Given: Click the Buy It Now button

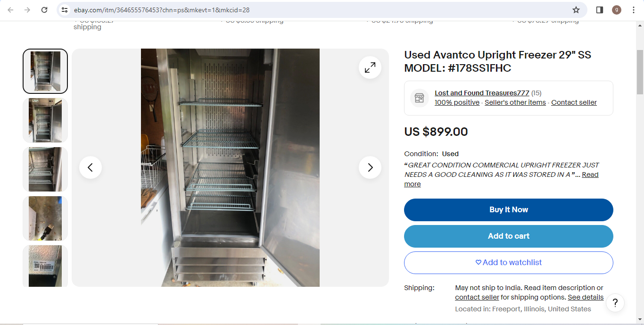Looking at the screenshot, I should (x=509, y=210).
